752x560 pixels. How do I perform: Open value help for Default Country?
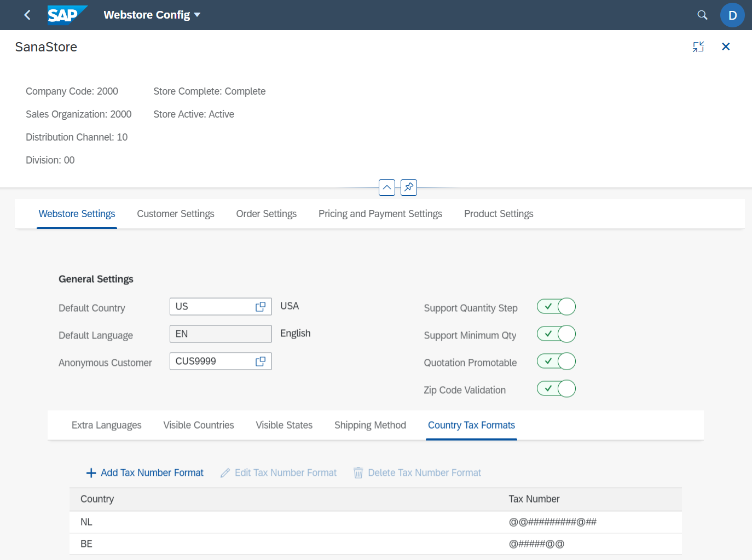[x=261, y=307]
